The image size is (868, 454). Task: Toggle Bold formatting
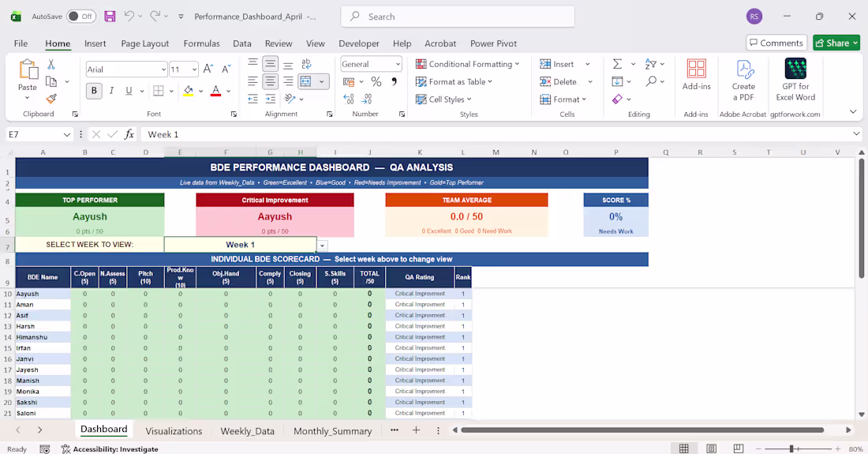point(94,91)
